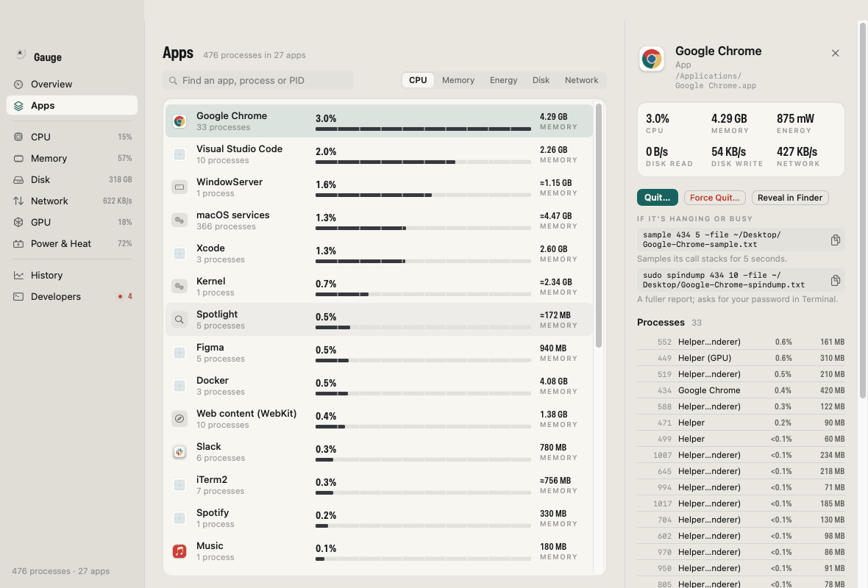The image size is (868, 588).
Task: Click the 875 mW energy value
Action: 795,118
